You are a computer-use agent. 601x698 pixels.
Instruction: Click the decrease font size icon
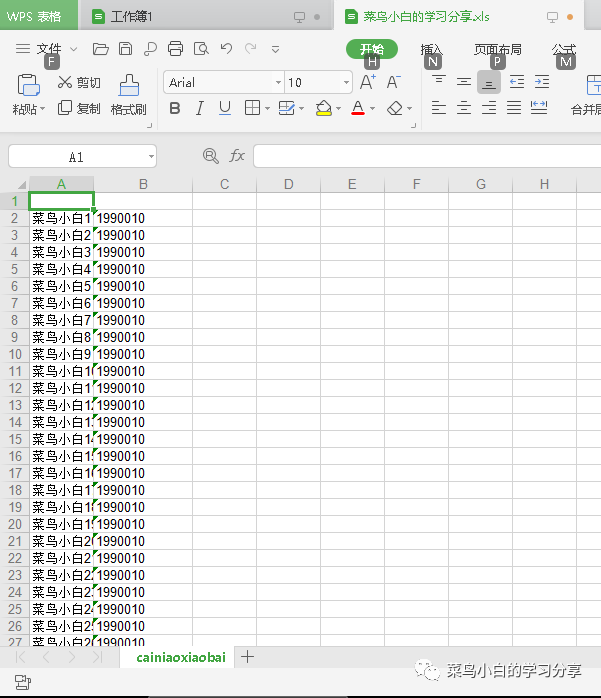click(394, 82)
